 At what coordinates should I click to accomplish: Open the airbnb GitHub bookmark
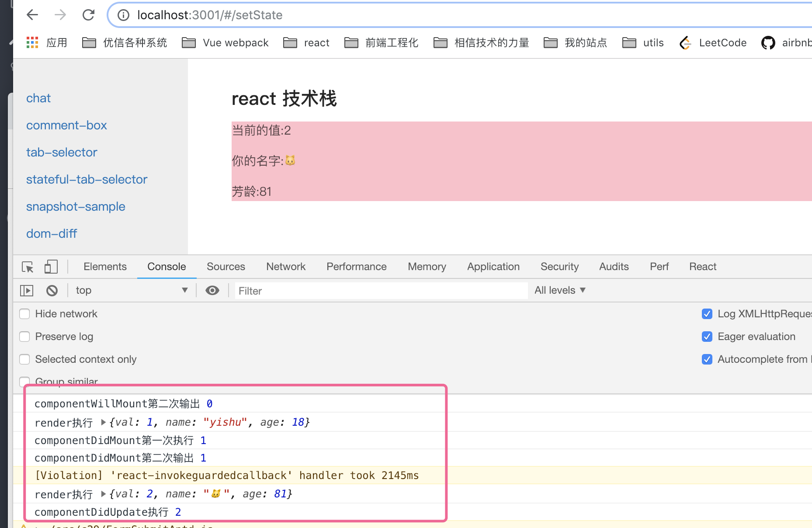787,42
